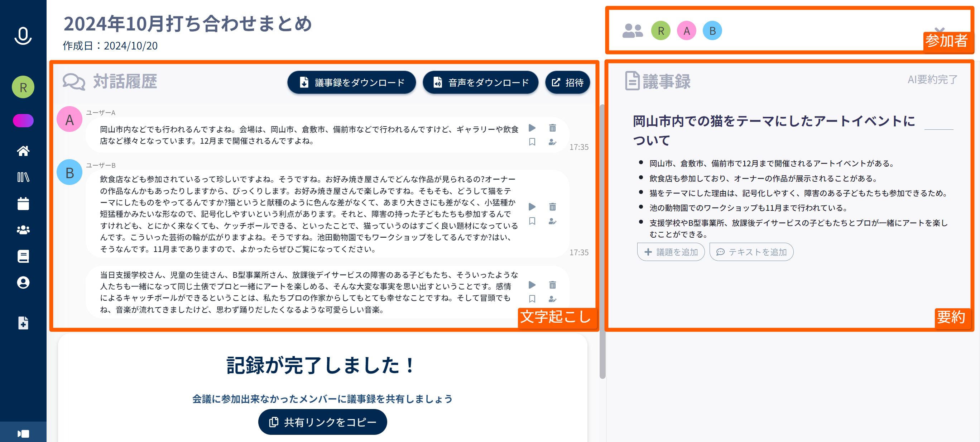The height and width of the screenshot is (442, 980).
Task: Toggle the pink-purple switch in sidebar
Action: (x=23, y=121)
